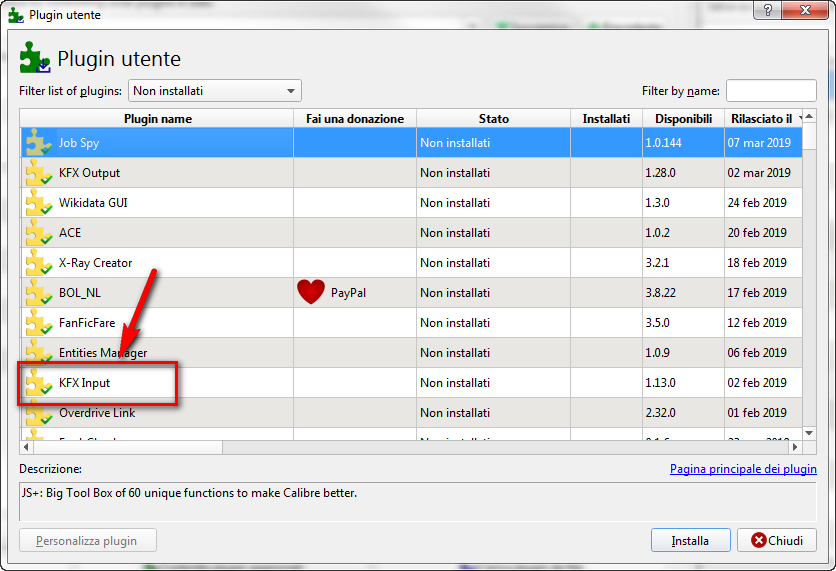Select the Overdrive Link plugin name
This screenshot has width=836, height=571.
[x=97, y=413]
